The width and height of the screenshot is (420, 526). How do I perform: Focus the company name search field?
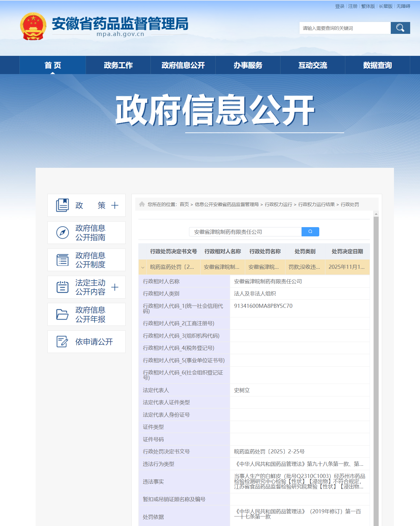tap(245, 232)
